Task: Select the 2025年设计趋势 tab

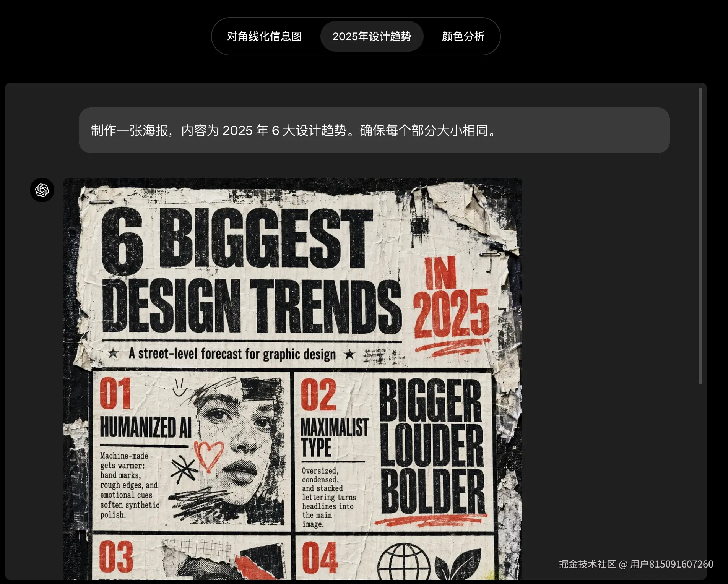Action: point(372,36)
